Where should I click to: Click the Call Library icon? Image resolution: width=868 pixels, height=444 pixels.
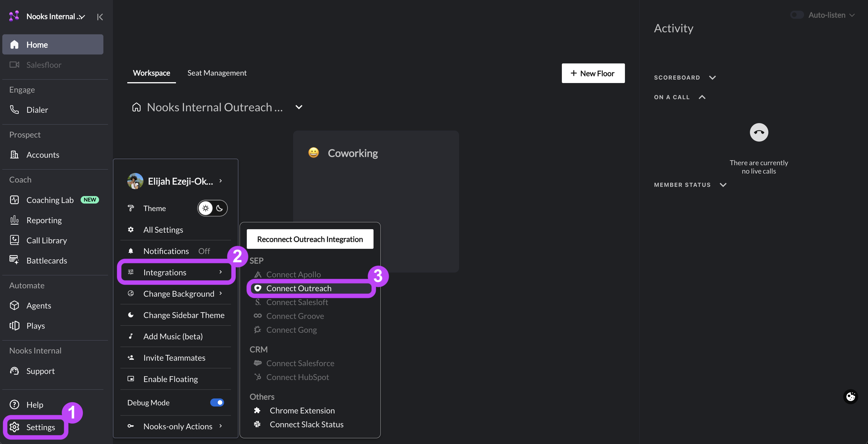(14, 240)
